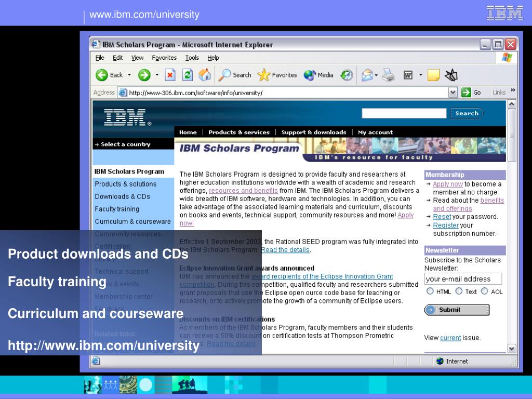
Task: Expand the Links toolbar chevron
Action: [x=513, y=90]
